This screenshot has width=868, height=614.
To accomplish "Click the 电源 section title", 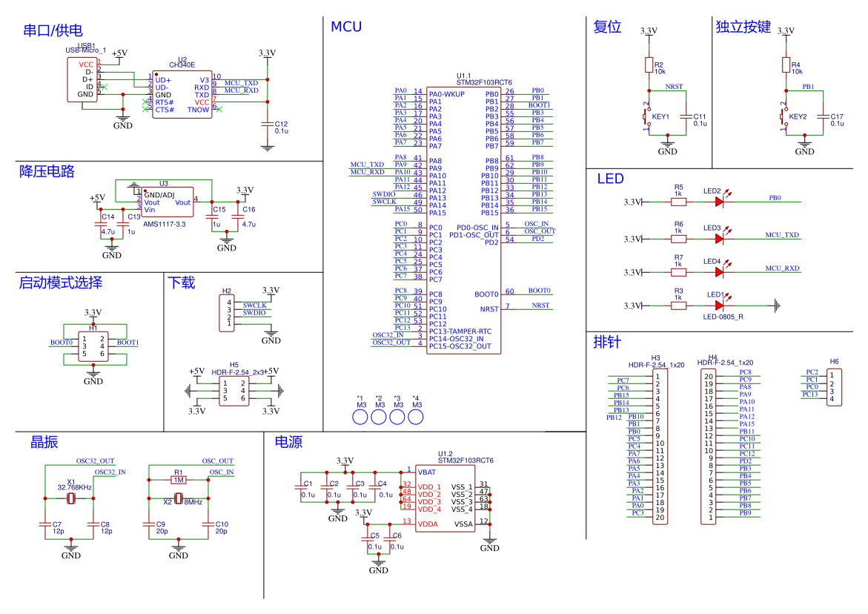I will pyautogui.click(x=288, y=442).
